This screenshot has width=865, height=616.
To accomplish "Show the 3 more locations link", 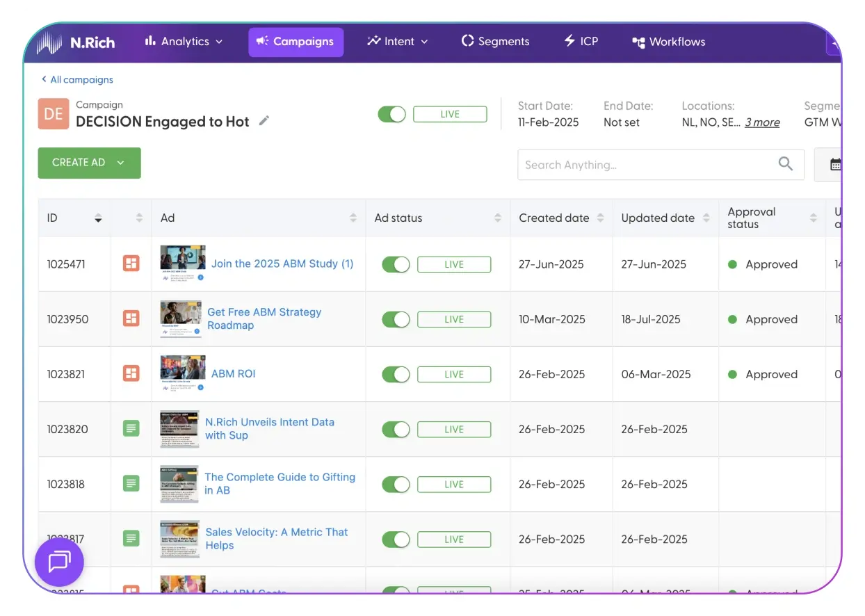I will 761,122.
